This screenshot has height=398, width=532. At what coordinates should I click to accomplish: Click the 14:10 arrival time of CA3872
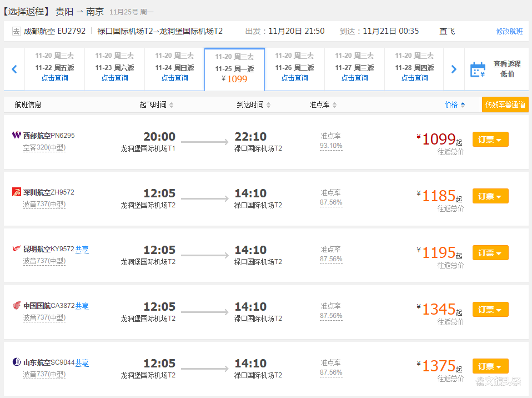click(x=251, y=307)
